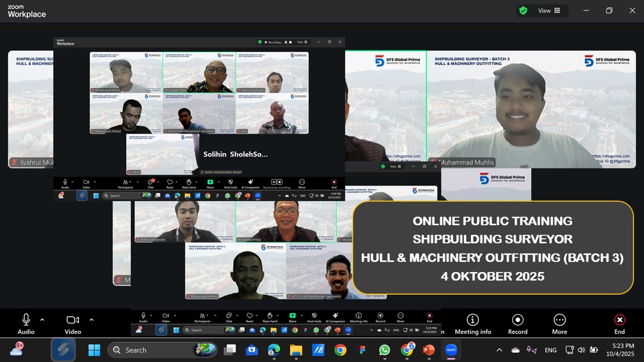Open Meeting info in lower embedded Zoom toolbar
The width and height of the screenshot is (644, 362).
click(x=359, y=317)
